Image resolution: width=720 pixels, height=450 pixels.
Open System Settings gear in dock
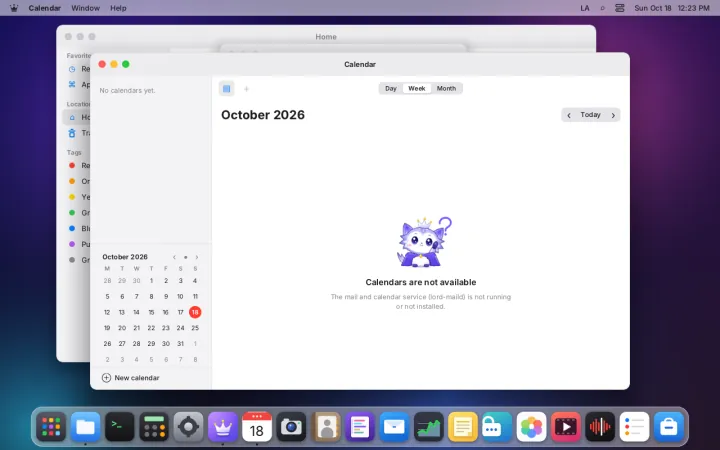coord(188,427)
